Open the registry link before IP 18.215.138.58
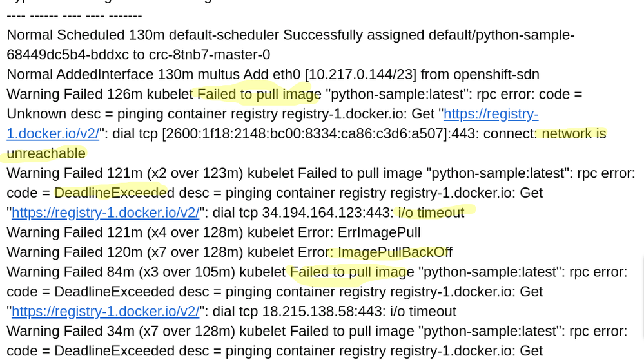 tap(106, 312)
